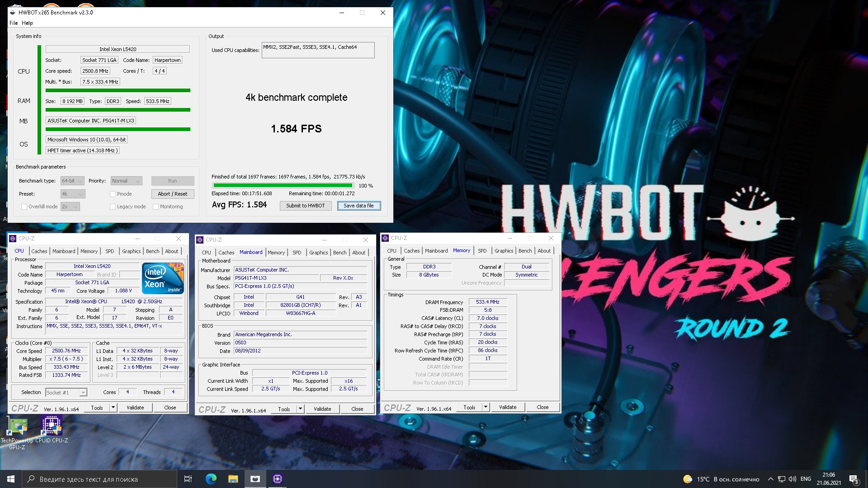Click Rated FSB 1333.74 MHz value

coord(66,375)
